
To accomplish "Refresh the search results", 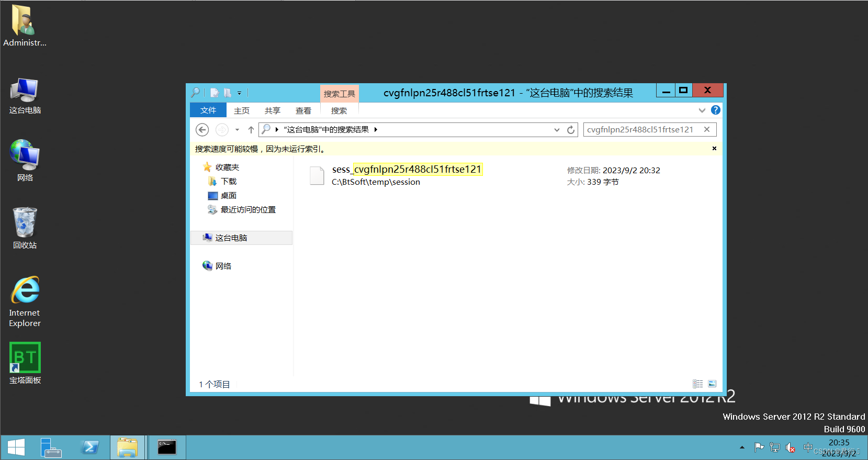I will pos(571,130).
